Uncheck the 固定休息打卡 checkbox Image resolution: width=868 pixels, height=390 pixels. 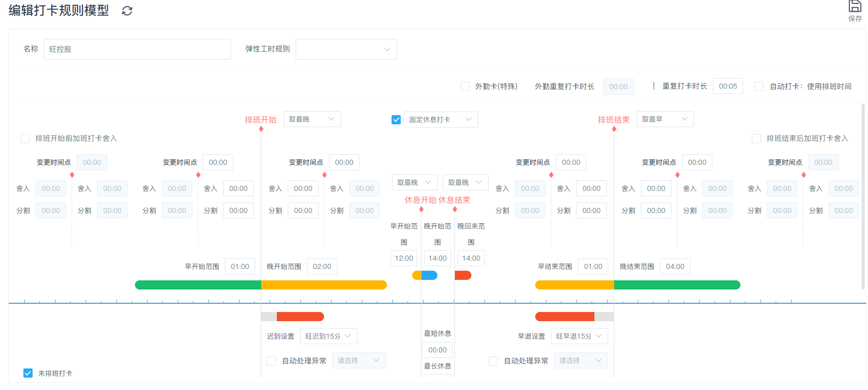click(396, 120)
